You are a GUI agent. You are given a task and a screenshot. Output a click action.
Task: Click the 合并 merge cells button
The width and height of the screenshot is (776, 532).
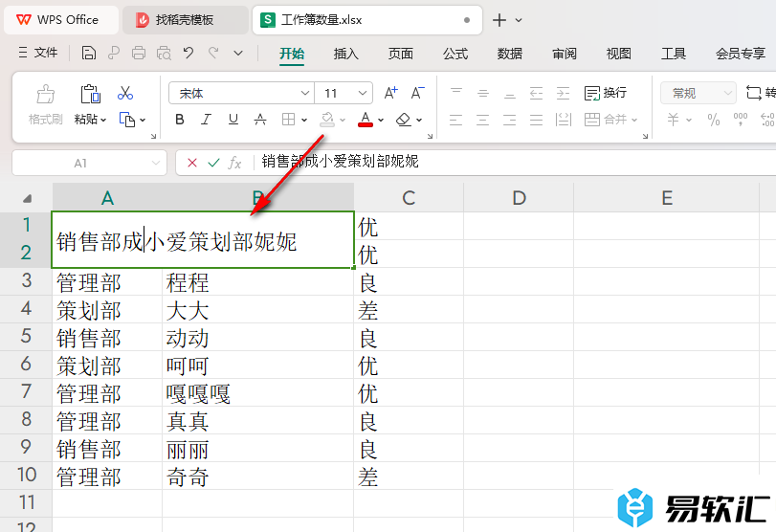pos(610,120)
